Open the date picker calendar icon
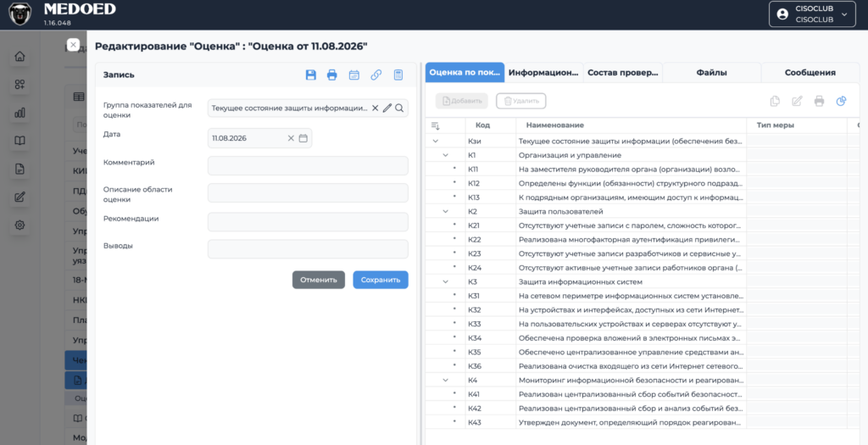 (303, 138)
